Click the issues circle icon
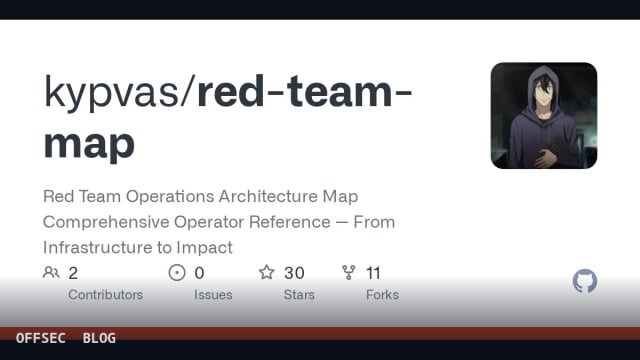This screenshot has width=640, height=360. pyautogui.click(x=177, y=273)
